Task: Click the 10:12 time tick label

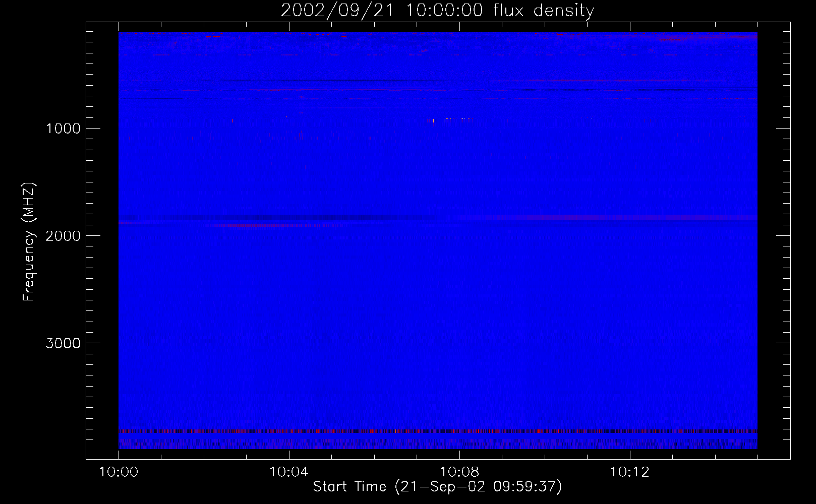Action: click(630, 472)
